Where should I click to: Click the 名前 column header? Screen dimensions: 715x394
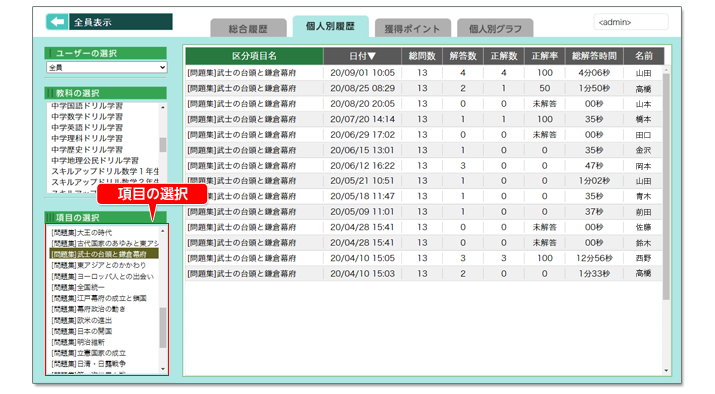643,56
